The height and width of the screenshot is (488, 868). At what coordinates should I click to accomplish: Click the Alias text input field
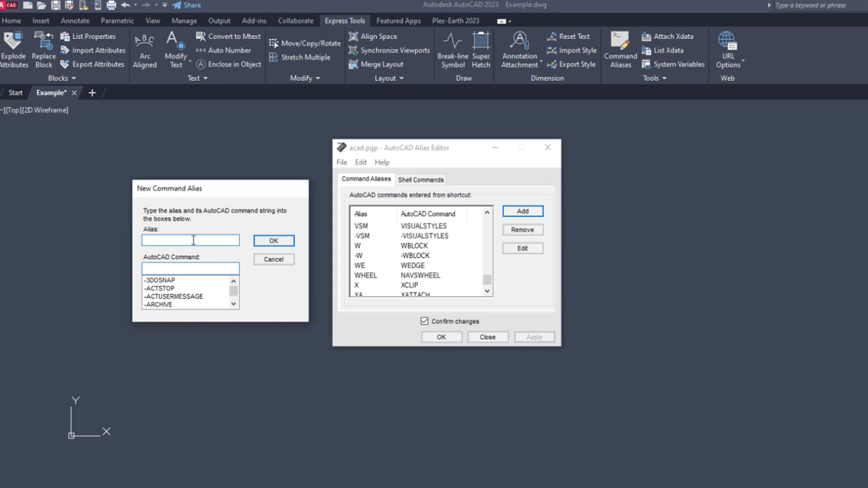click(190, 240)
